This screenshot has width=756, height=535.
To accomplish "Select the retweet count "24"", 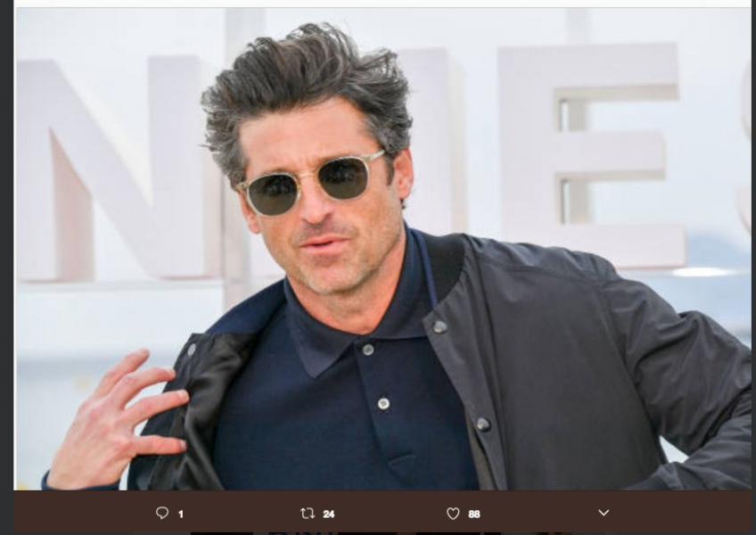I will pos(329,514).
